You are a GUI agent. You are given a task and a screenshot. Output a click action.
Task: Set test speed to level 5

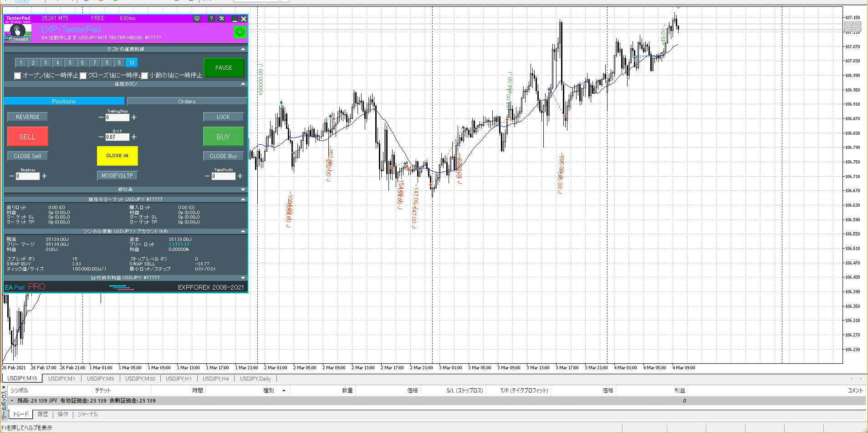[70, 63]
